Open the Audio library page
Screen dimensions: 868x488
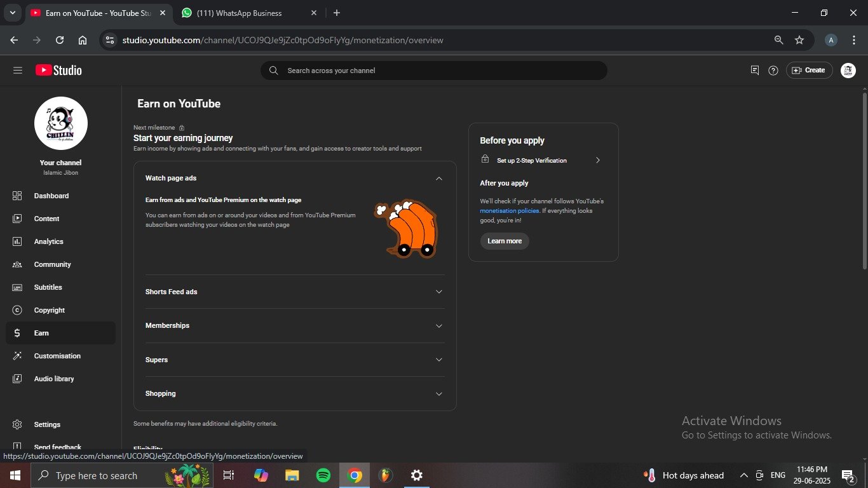pyautogui.click(x=54, y=379)
